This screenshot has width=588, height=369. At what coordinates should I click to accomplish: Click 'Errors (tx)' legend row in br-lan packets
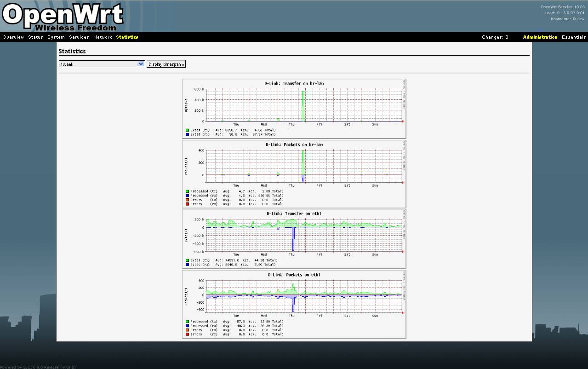coord(234,200)
